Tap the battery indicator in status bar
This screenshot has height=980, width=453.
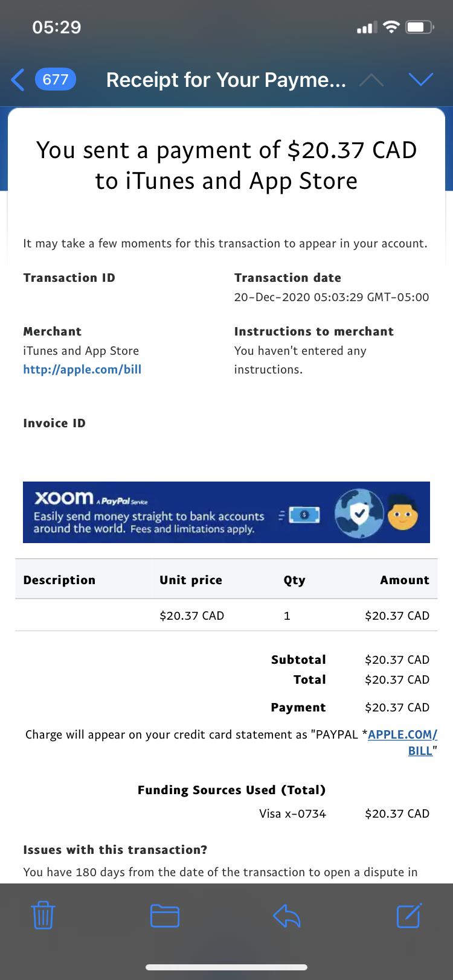[x=420, y=27]
